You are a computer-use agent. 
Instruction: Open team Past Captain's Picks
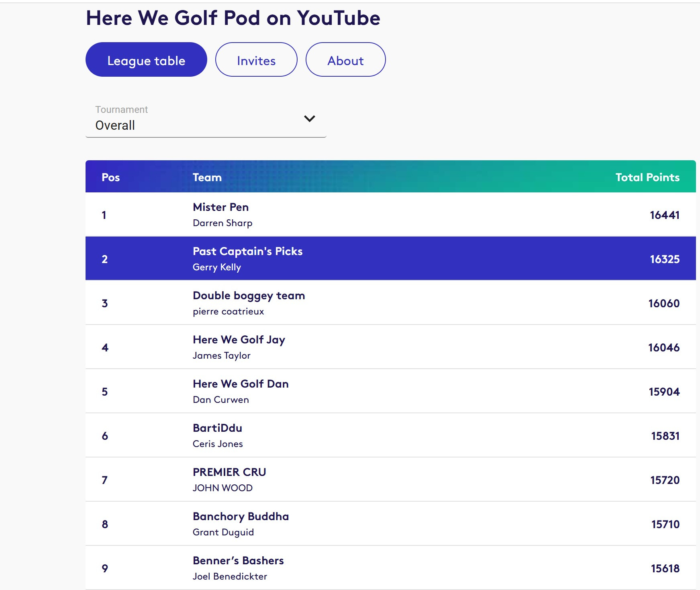247,251
